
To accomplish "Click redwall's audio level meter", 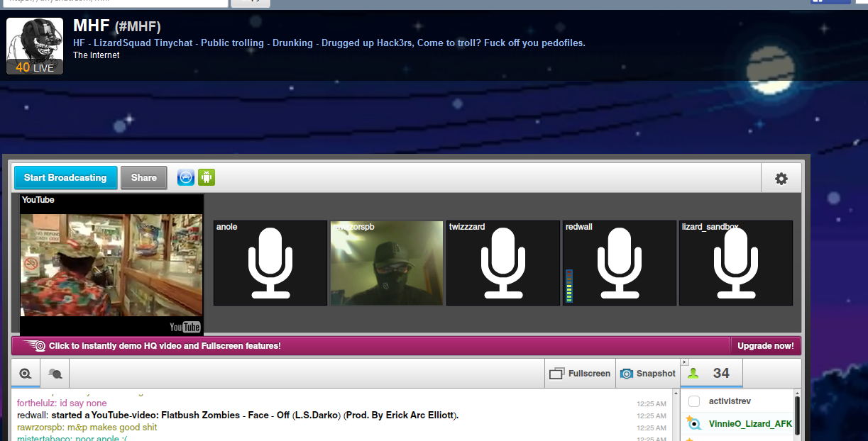I will (568, 286).
